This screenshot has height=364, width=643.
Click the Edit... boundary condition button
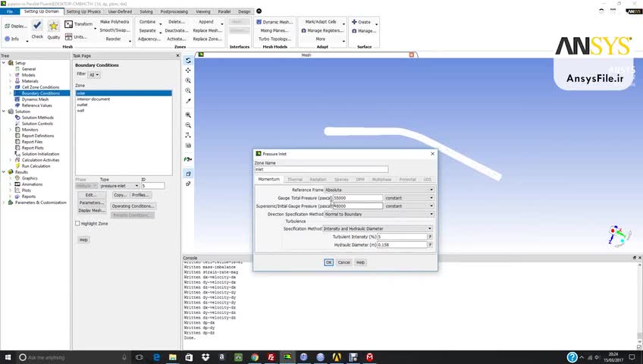pyautogui.click(x=91, y=195)
